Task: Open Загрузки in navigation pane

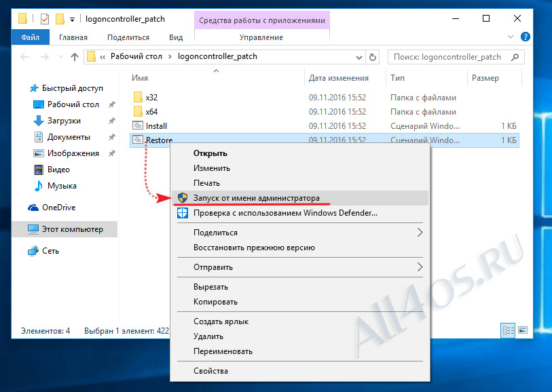Action: pos(64,121)
